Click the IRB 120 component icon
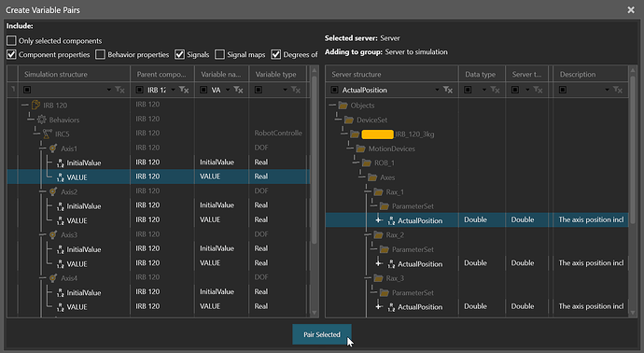The width and height of the screenshot is (644, 353). point(36,105)
